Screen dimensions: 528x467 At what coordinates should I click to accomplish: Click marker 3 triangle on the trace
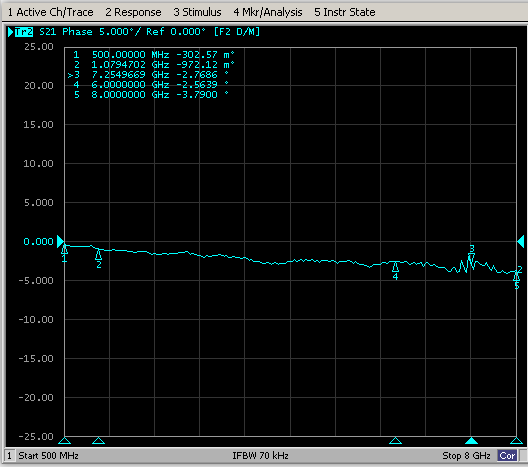(471, 258)
